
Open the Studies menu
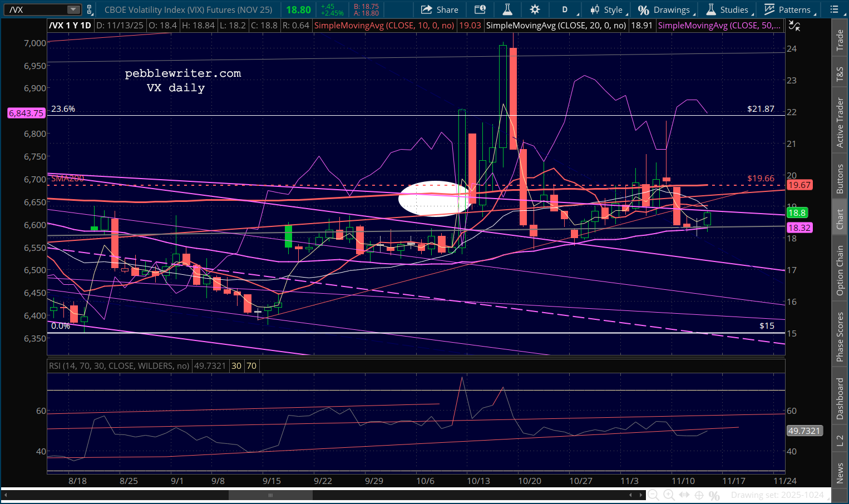(x=729, y=9)
